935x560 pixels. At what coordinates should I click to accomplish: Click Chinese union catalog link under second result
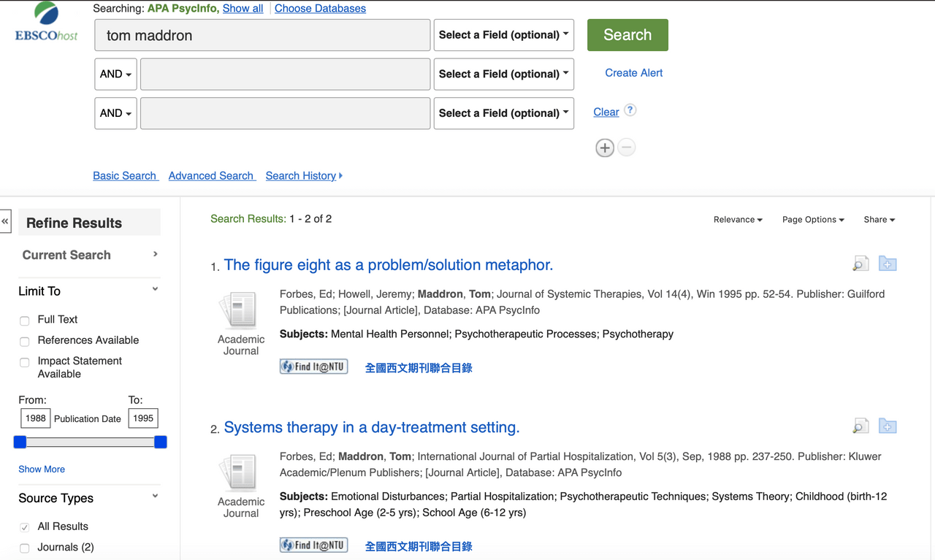pyautogui.click(x=419, y=546)
